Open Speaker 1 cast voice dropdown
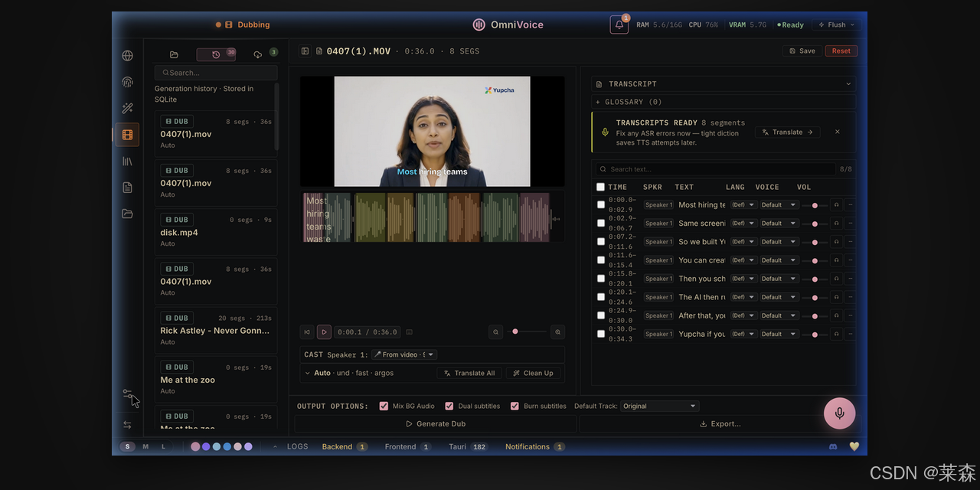 404,354
